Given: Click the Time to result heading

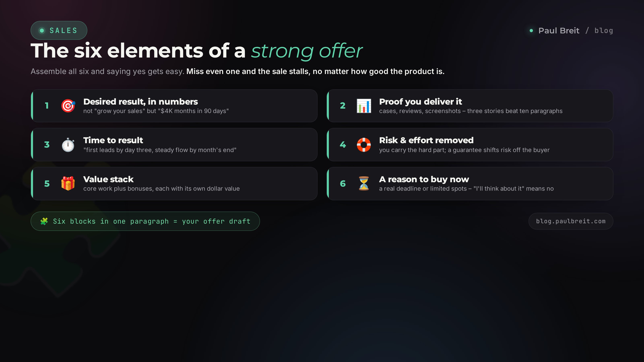Looking at the screenshot, I should [x=113, y=140].
